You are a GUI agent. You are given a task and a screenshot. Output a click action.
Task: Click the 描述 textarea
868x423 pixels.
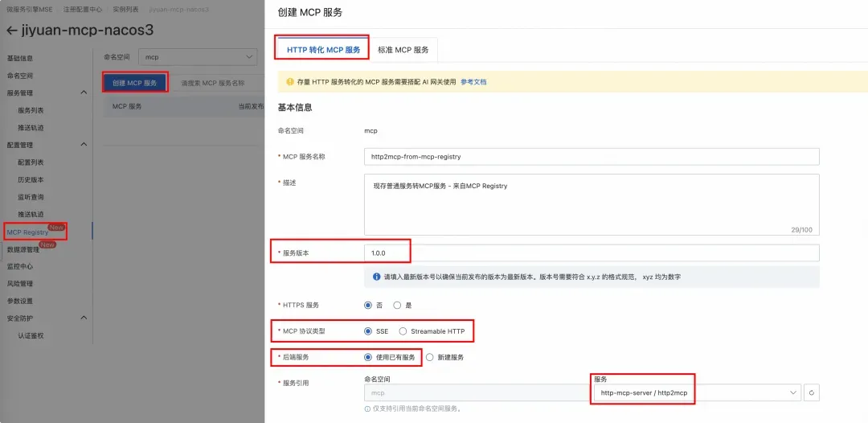pyautogui.click(x=592, y=204)
